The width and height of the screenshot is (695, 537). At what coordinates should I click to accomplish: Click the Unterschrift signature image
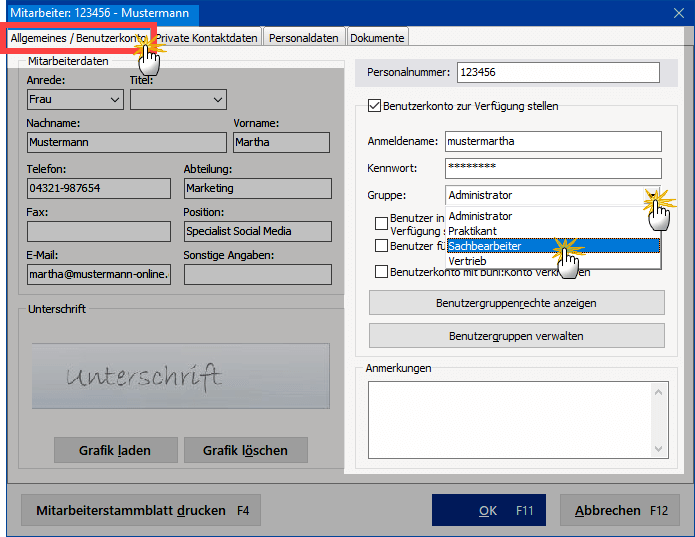[x=180, y=375]
